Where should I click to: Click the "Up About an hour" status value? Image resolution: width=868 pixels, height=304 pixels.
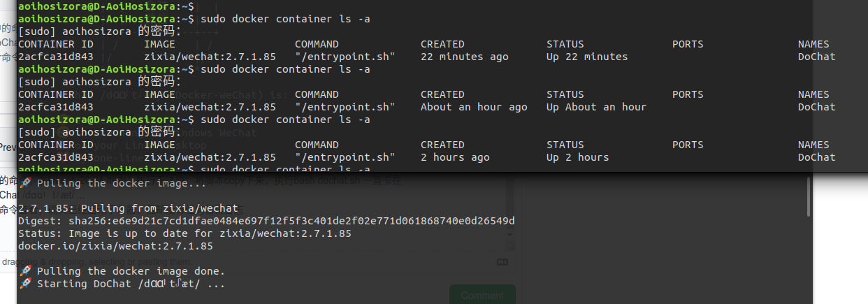[x=596, y=107]
